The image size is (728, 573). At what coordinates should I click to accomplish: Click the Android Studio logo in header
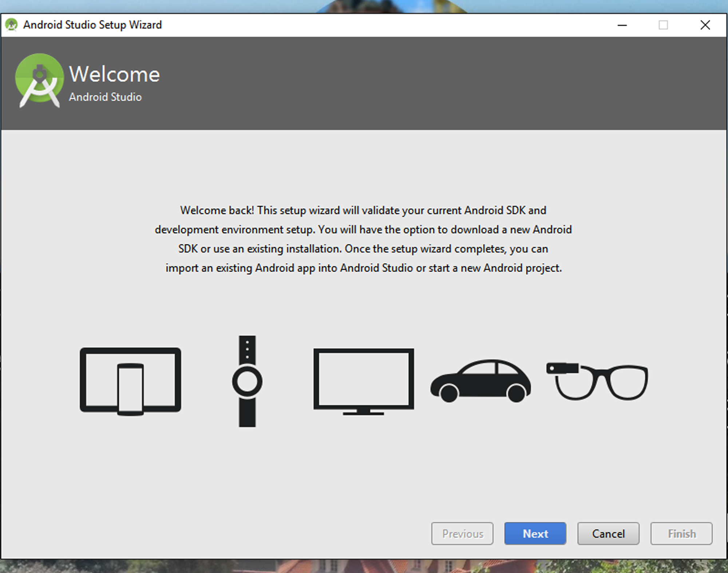pyautogui.click(x=39, y=81)
